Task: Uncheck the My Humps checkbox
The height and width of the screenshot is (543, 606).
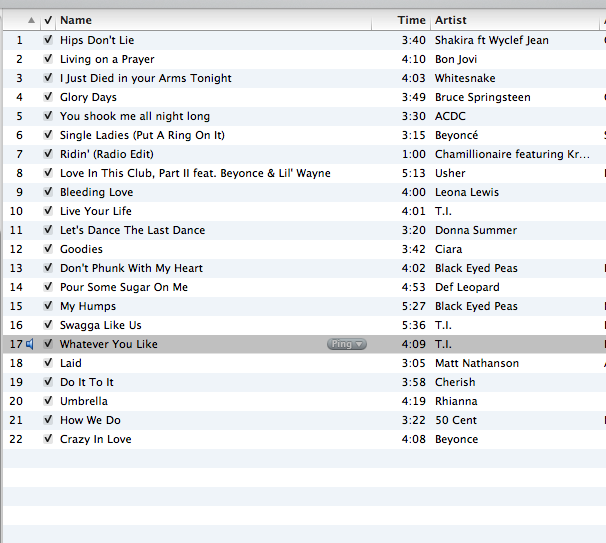Action: point(48,306)
